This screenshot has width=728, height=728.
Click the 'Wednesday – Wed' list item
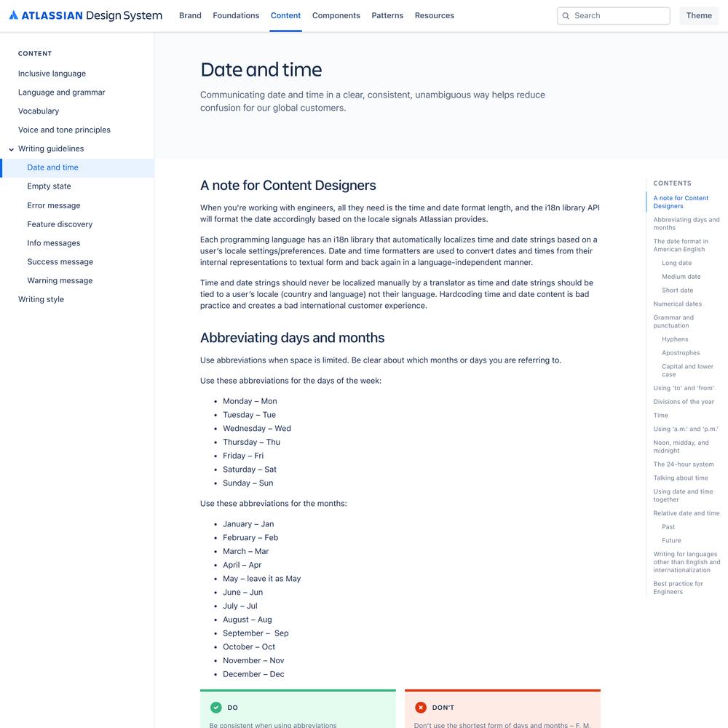(x=257, y=429)
